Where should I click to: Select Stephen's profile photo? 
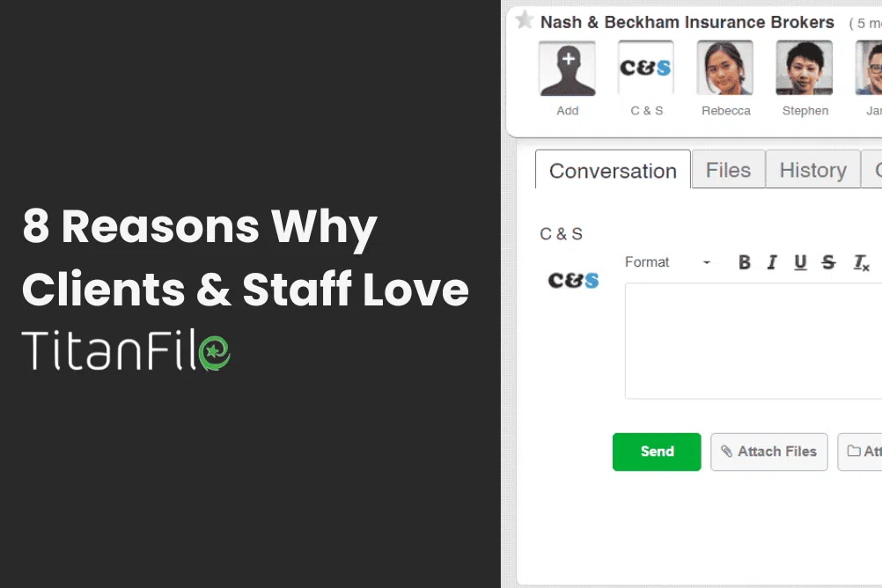[x=804, y=69]
